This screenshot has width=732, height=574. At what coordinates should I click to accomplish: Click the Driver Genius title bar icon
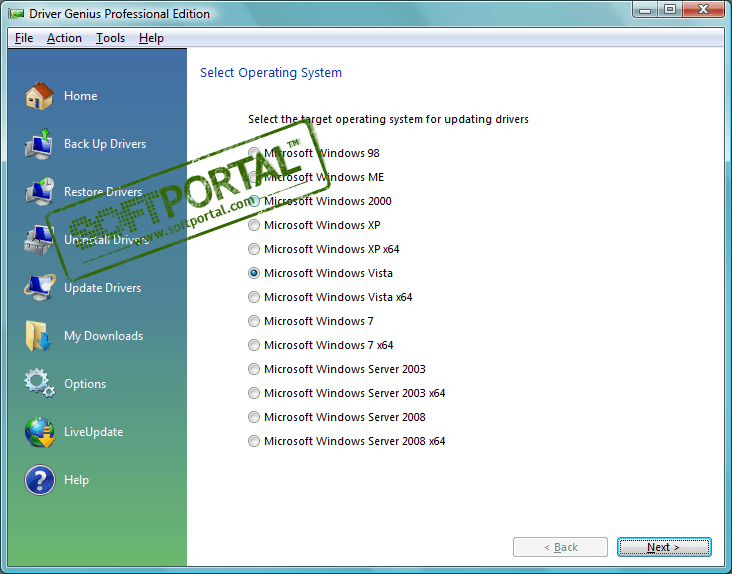click(16, 14)
